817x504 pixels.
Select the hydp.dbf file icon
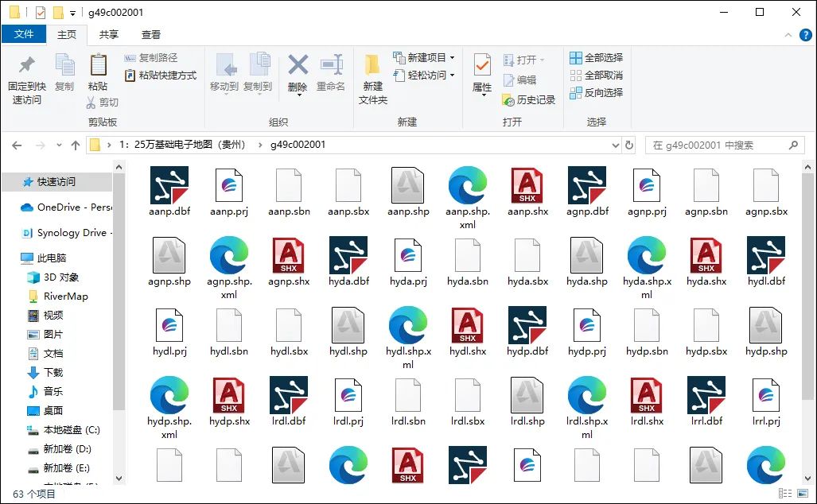[527, 325]
